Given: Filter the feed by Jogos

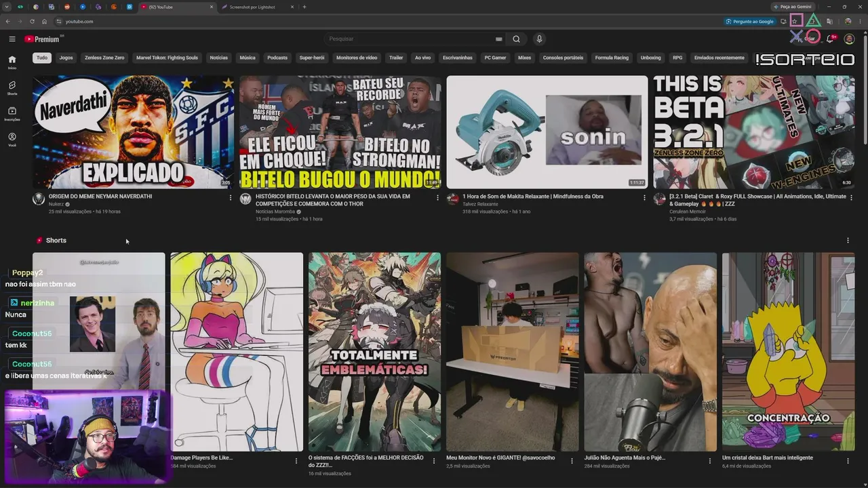Looking at the screenshot, I should 66,58.
